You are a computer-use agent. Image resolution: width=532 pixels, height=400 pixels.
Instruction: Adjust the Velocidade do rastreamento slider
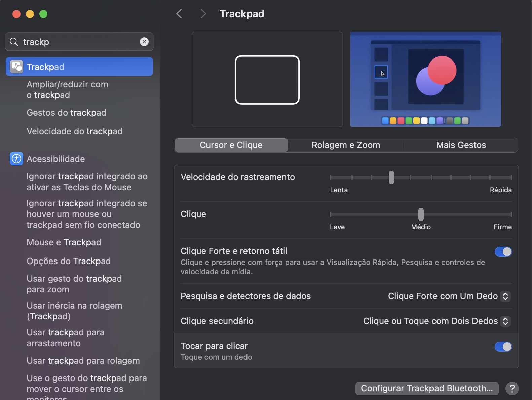[x=391, y=177]
